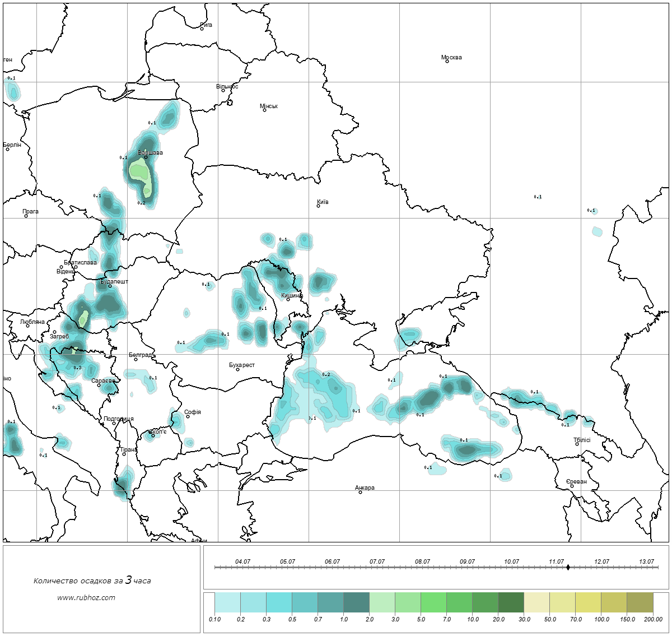Viewport: 672px width, 636px height.
Task: Click the Тбілісі city marker
Action: 577,444
